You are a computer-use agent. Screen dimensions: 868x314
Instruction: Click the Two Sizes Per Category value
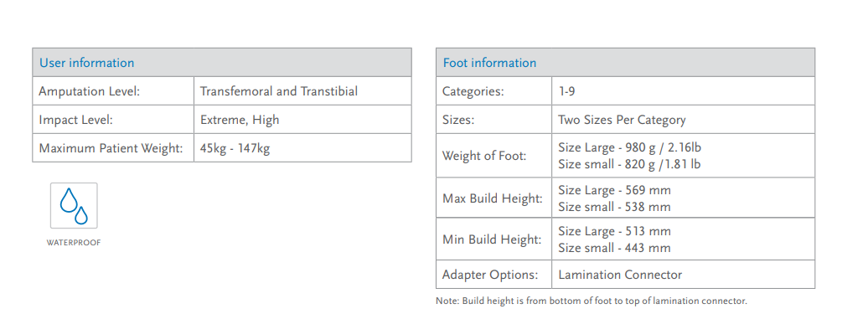click(x=622, y=120)
